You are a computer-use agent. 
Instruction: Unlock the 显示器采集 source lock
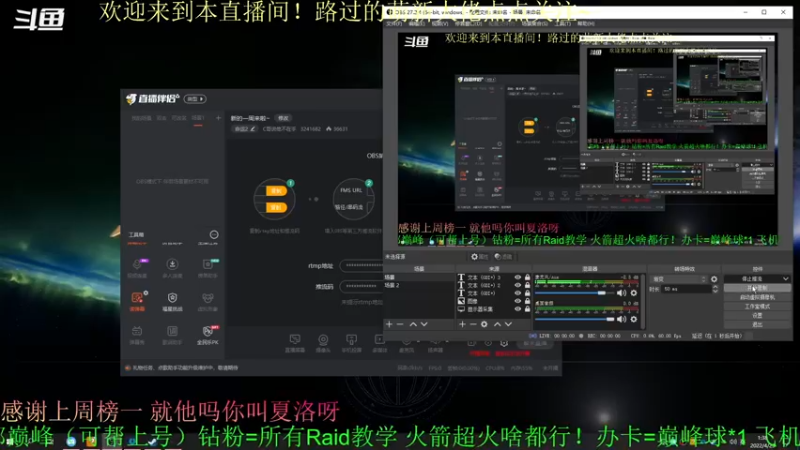[x=528, y=309]
